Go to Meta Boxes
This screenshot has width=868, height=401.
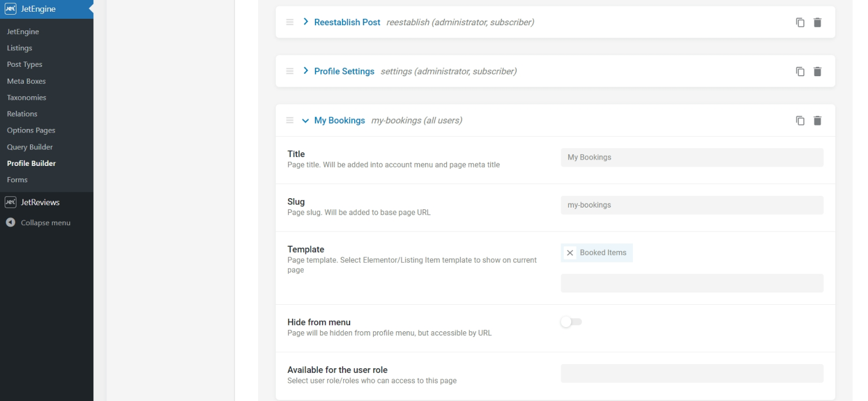click(26, 81)
